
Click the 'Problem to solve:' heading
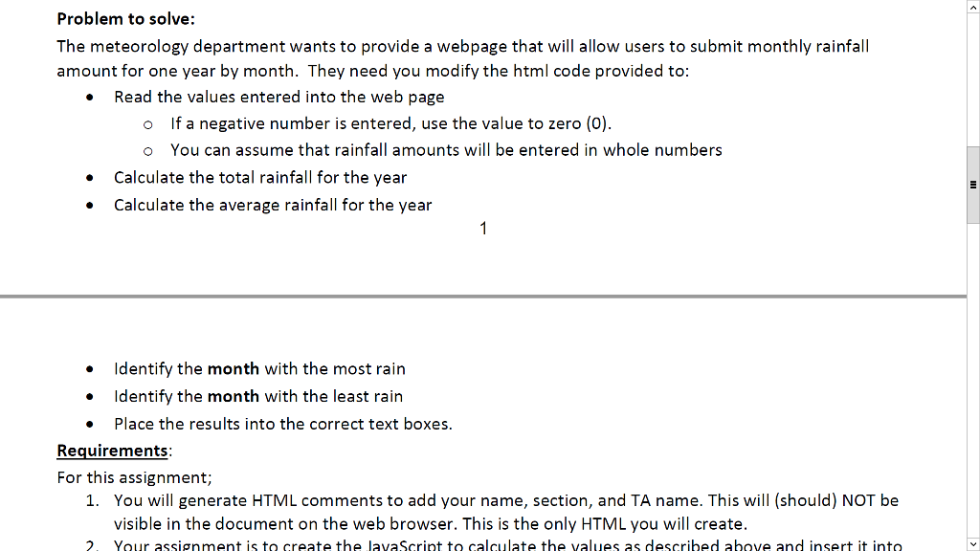(125, 19)
